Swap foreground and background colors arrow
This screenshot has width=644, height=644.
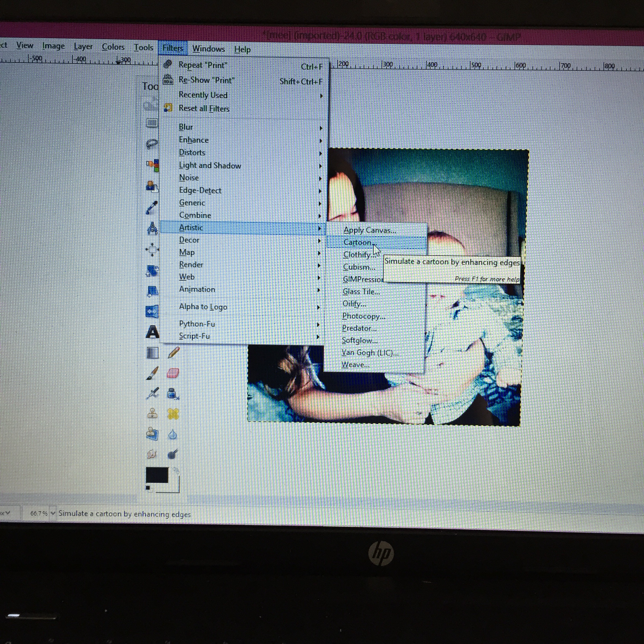coord(176,471)
